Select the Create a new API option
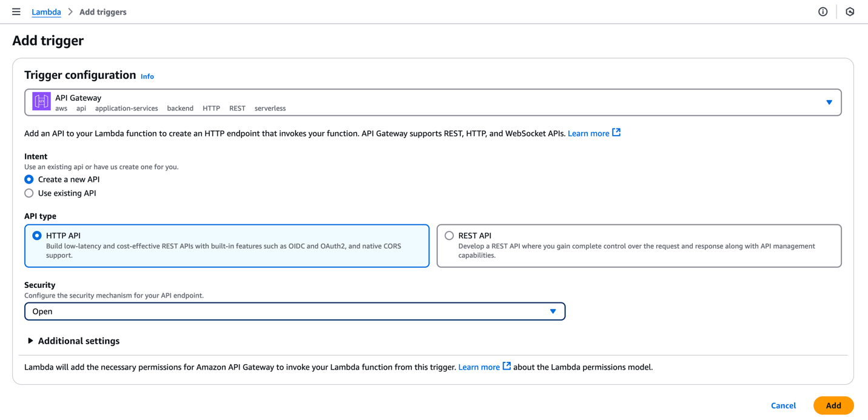The width and height of the screenshot is (868, 420). tap(29, 179)
